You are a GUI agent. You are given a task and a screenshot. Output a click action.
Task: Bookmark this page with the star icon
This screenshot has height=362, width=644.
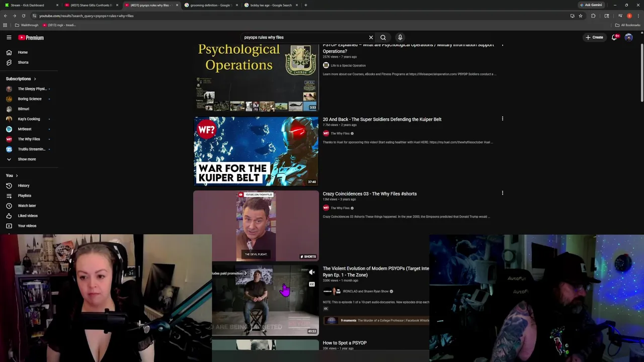581,16
